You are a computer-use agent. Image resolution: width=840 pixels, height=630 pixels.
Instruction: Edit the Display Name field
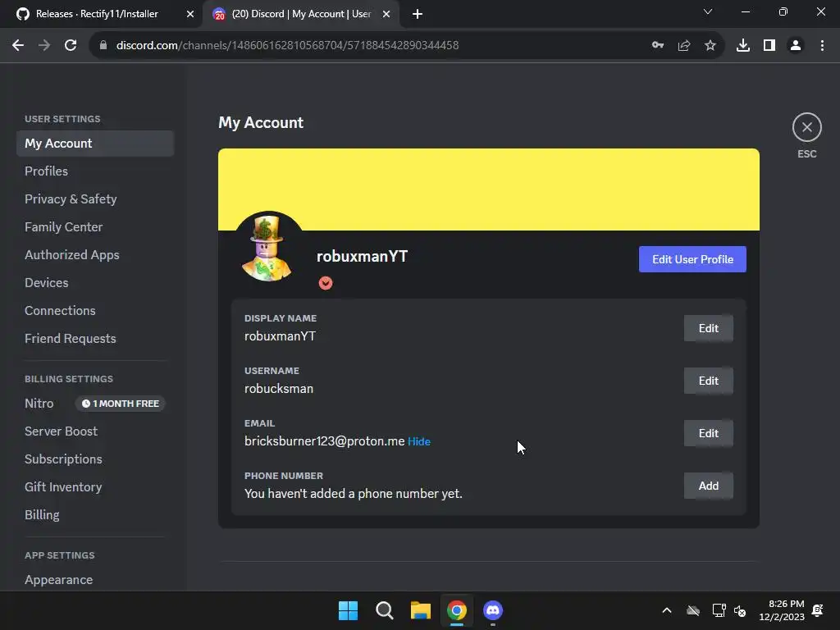pyautogui.click(x=708, y=328)
